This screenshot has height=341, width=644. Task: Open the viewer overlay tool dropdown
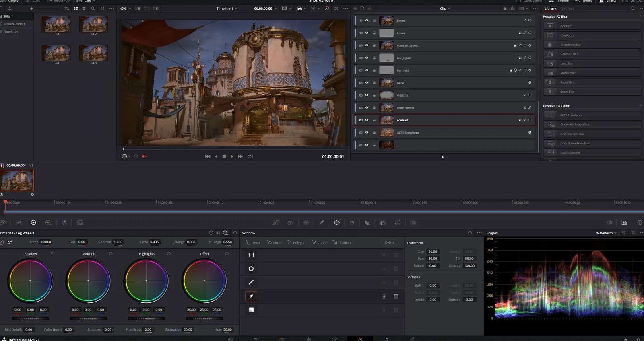tap(126, 156)
